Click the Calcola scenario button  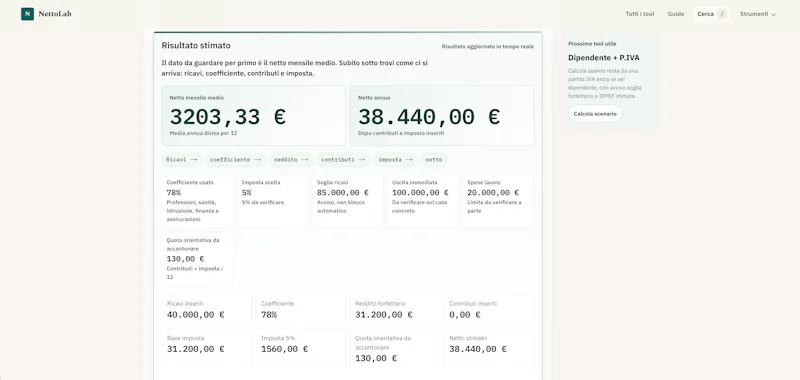point(595,114)
